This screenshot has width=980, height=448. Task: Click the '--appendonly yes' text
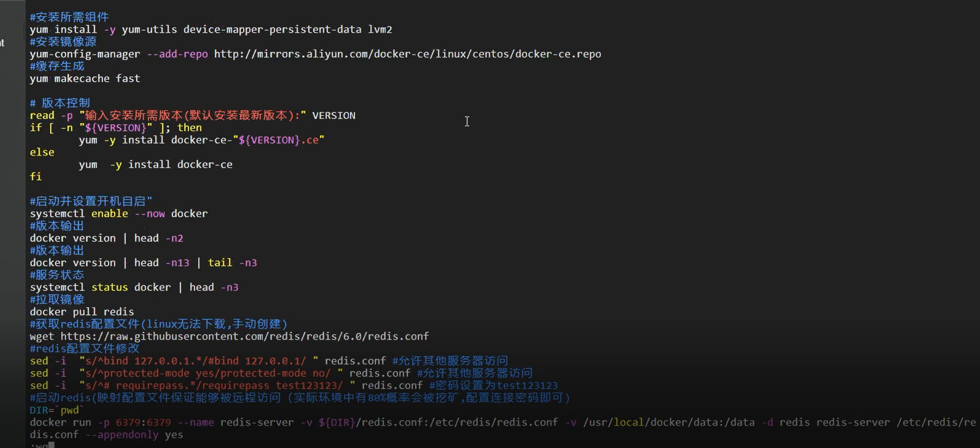pos(134,435)
